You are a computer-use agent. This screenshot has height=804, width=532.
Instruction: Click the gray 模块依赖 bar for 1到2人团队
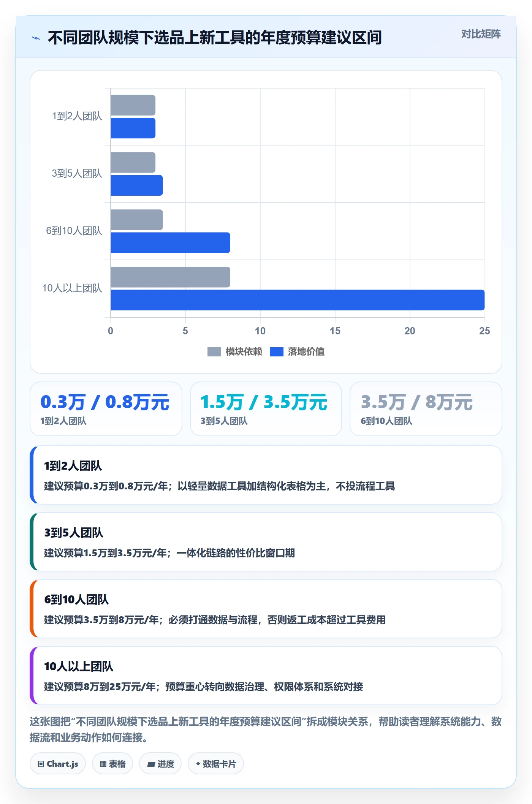133,105
